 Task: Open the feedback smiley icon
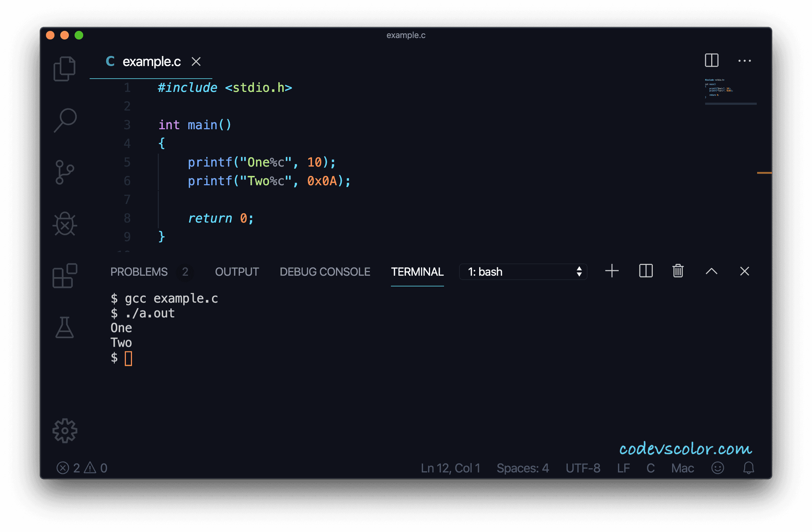coord(717,468)
